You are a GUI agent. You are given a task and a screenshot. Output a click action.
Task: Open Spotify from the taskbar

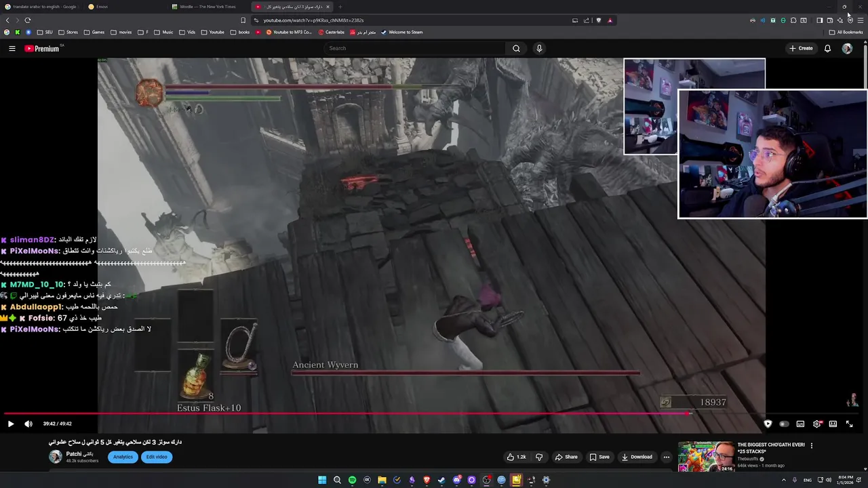pos(352,480)
